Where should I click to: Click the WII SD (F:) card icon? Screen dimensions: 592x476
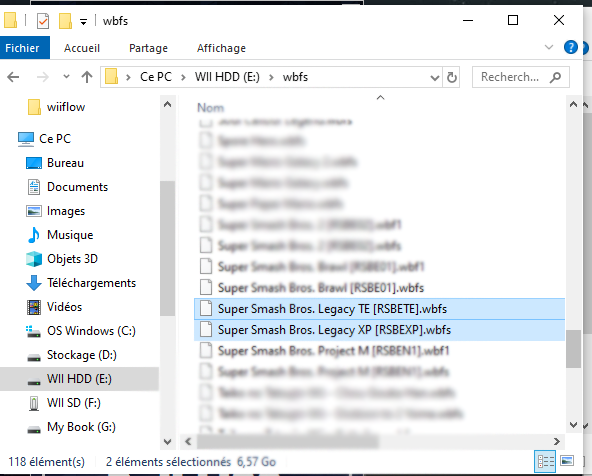[x=34, y=403]
